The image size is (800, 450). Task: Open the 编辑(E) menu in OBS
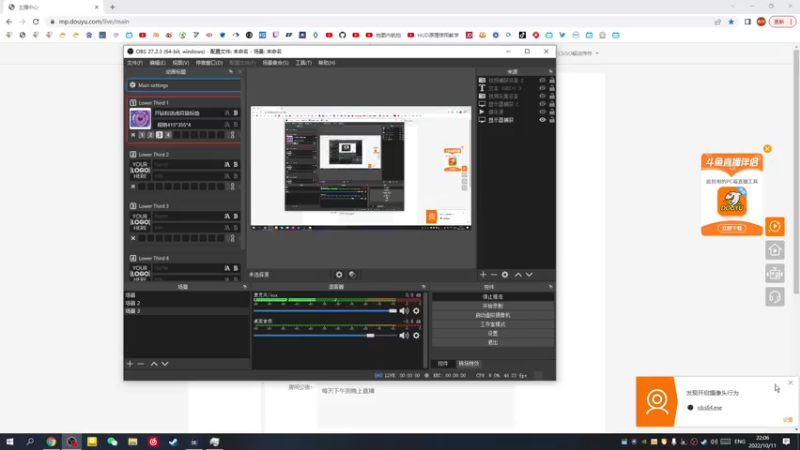click(x=157, y=63)
